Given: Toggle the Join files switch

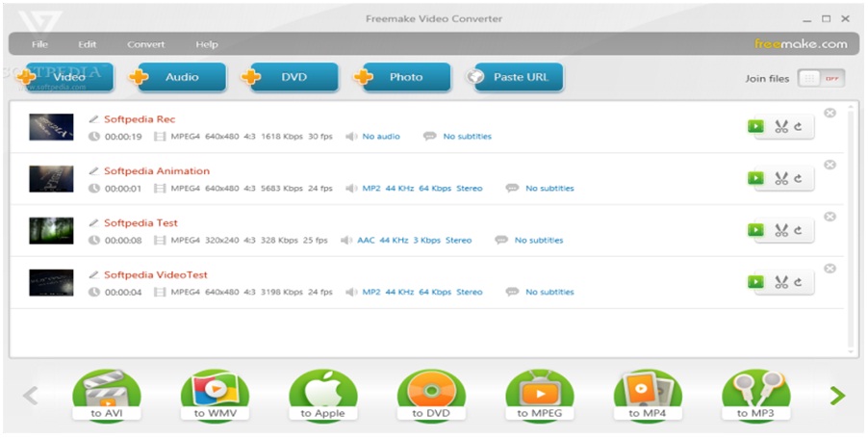Looking at the screenshot, I should point(821,79).
